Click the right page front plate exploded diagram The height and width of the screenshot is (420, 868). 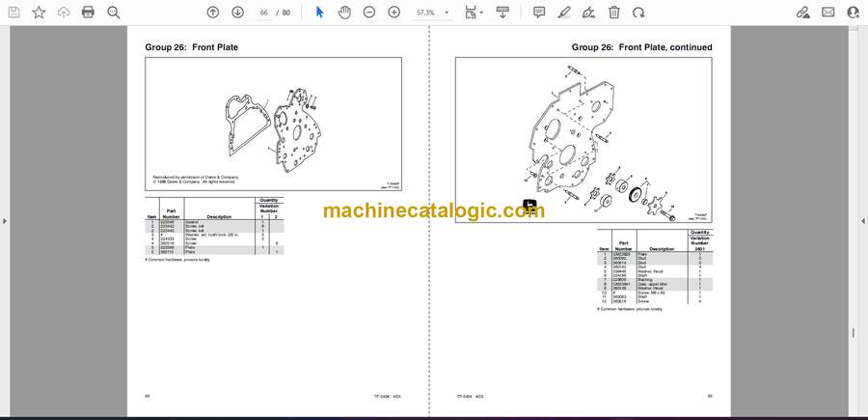[x=584, y=140]
